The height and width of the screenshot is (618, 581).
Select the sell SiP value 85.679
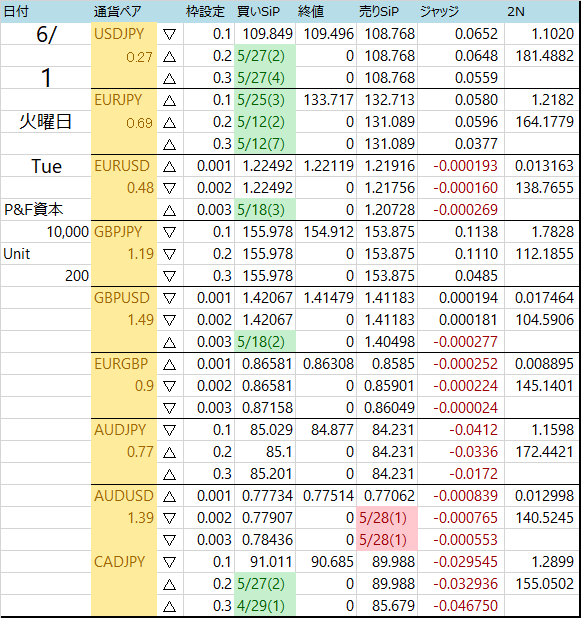click(x=387, y=606)
